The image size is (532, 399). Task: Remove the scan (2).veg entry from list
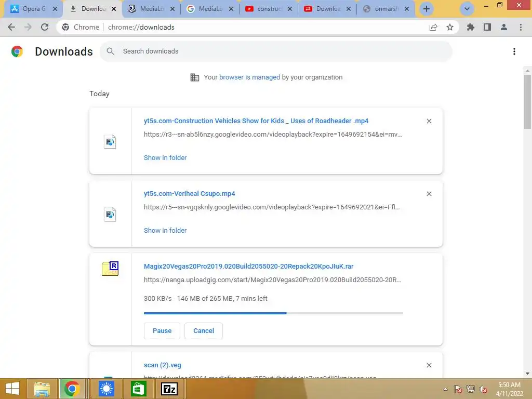(x=429, y=365)
